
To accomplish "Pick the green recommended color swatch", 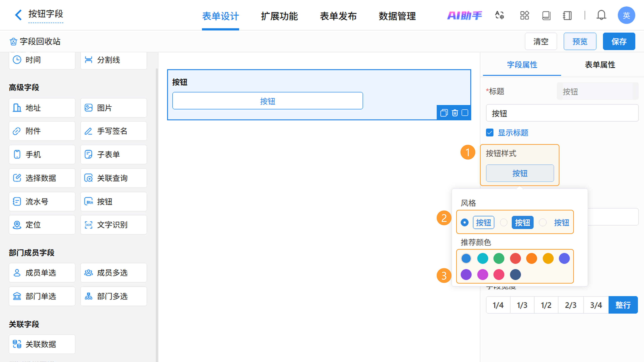I will point(499,258).
